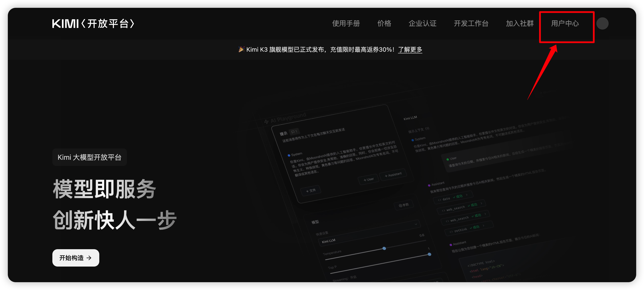Choose 加入社群 in the navigation bar
Viewport: 644px width, 290px height.
tap(520, 23)
